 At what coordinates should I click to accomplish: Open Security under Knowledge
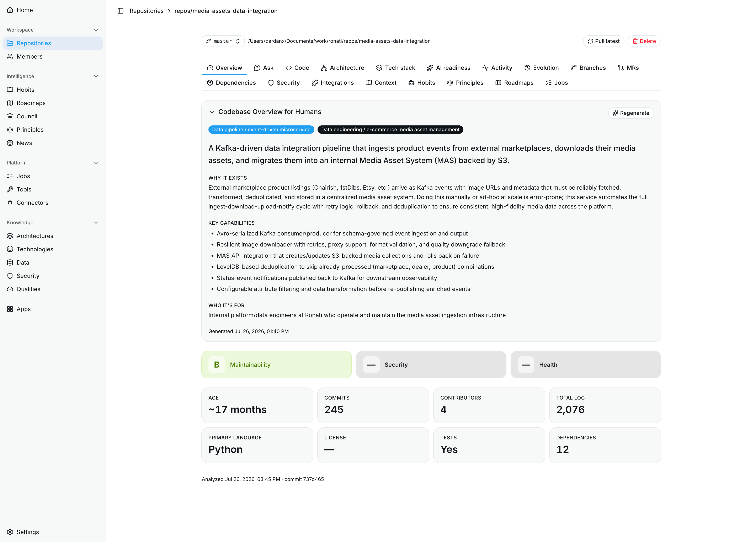[x=53, y=276]
